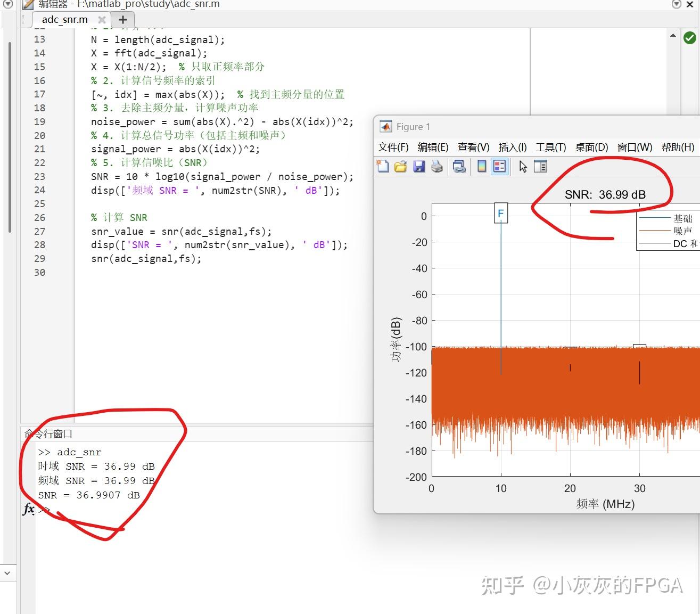
Task: Click the New Figure icon in Figure 1 toolbar
Action: 383,167
